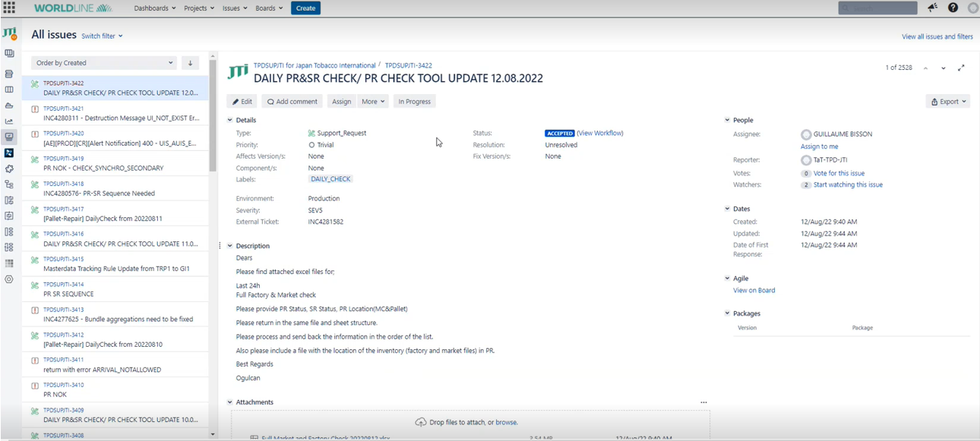Click Guillaume Bisson's assignee avatar
The height and width of the screenshot is (441, 980).
806,134
